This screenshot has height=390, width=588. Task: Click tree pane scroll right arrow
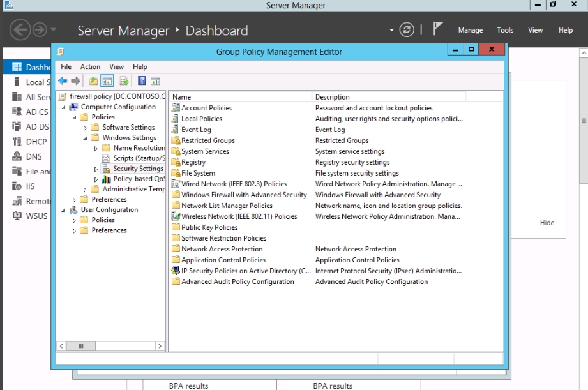[x=160, y=346]
